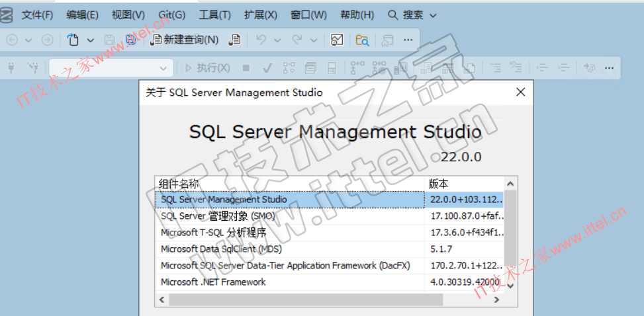Click the save all files icon
644x316 pixels.
coord(131,40)
